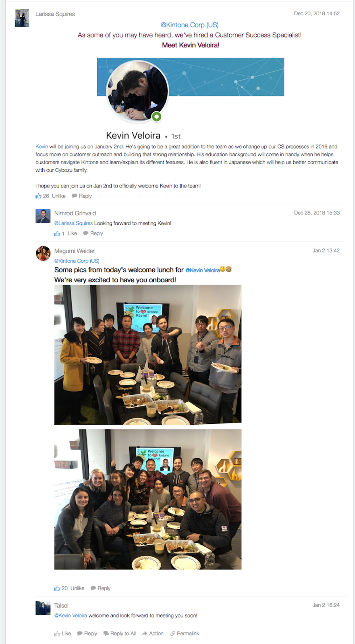The width and height of the screenshot is (355, 644).
Task: Like Nimrod Grinvald's comment
Action: pyautogui.click(x=72, y=233)
